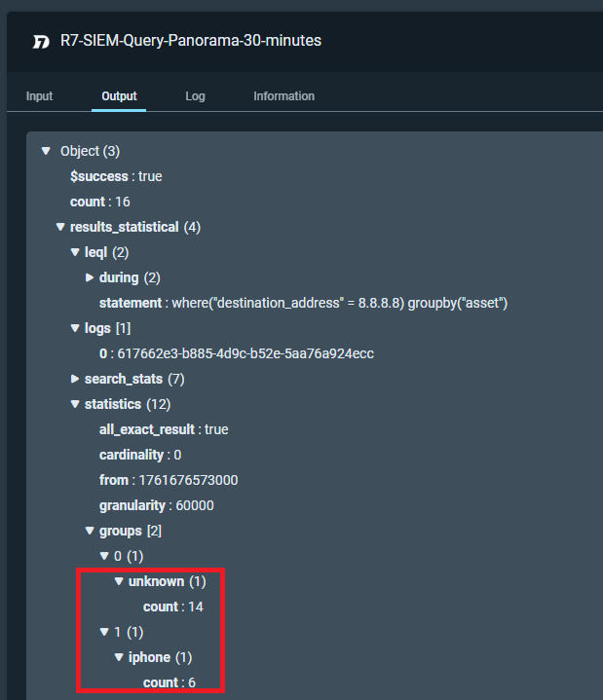Click the workflow logo icon beside the title

point(40,42)
